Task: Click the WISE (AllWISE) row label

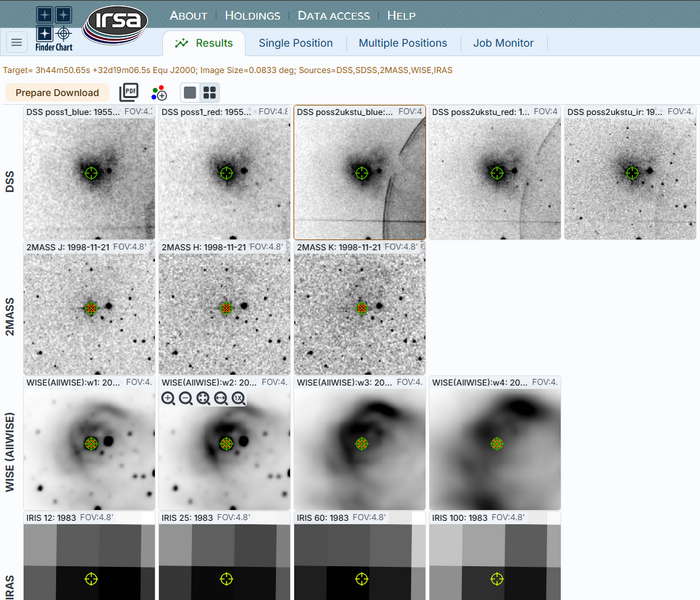Action: point(9,452)
